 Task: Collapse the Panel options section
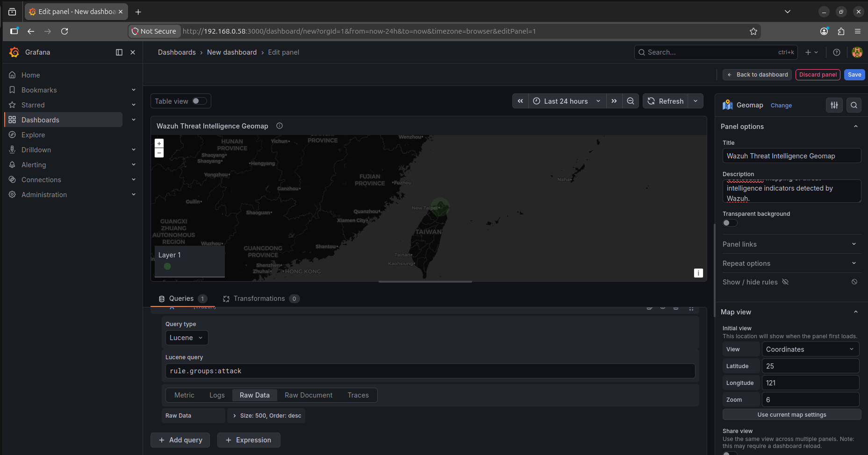[856, 127]
